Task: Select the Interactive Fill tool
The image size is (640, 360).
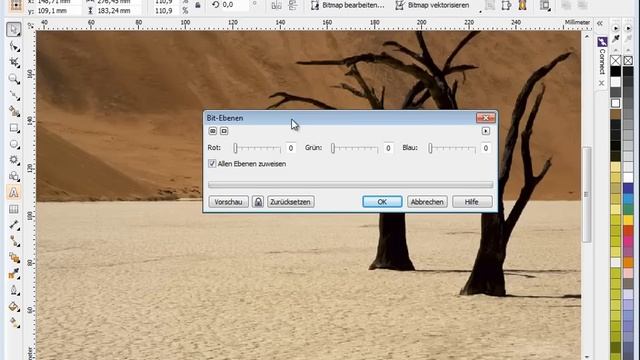Action: tap(14, 322)
